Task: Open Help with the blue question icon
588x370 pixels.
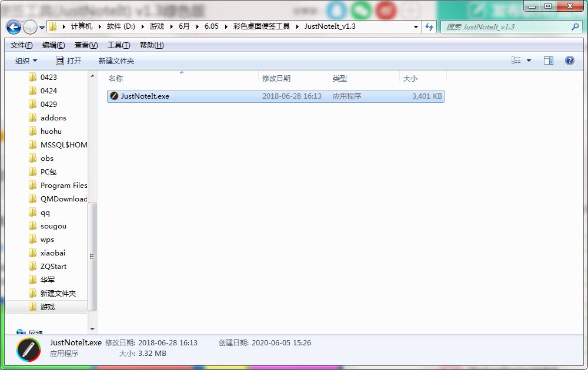Action: pyautogui.click(x=570, y=60)
